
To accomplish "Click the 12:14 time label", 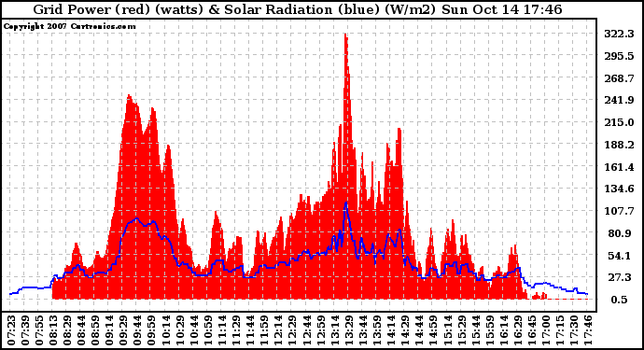I will [x=278, y=330].
